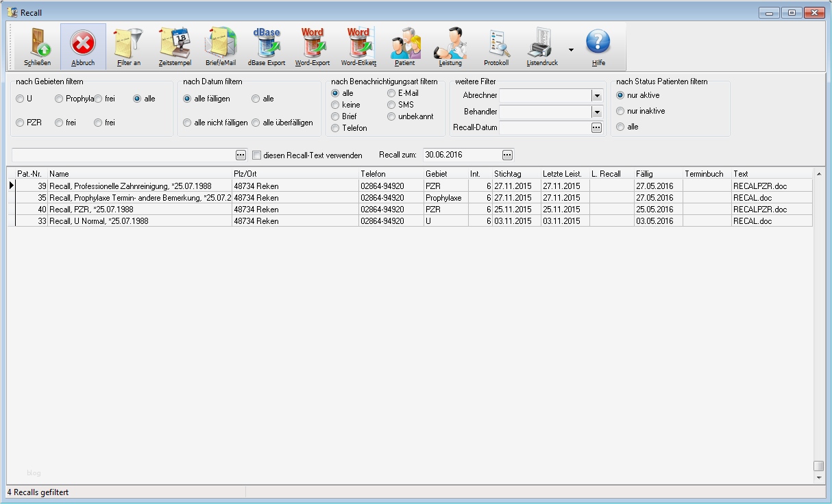Choose the 'unbekannt' notification filter

tap(391, 116)
